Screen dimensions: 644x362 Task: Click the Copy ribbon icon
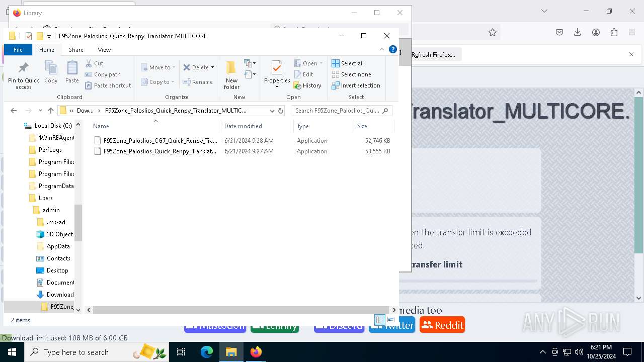point(51,72)
